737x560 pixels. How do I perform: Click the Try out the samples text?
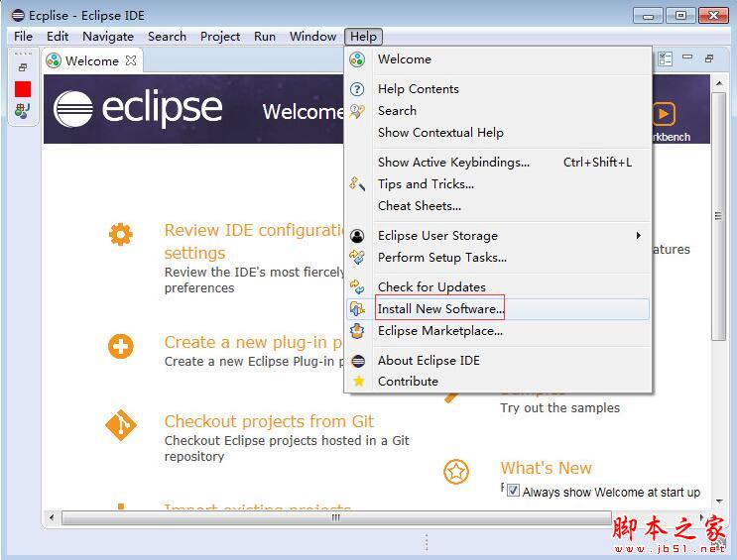click(x=559, y=407)
